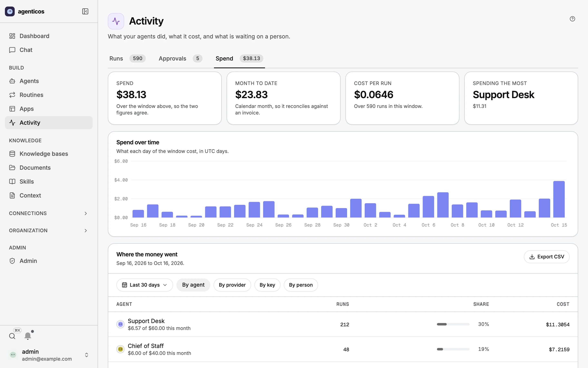Switch to the Approvals tab

click(x=180, y=58)
